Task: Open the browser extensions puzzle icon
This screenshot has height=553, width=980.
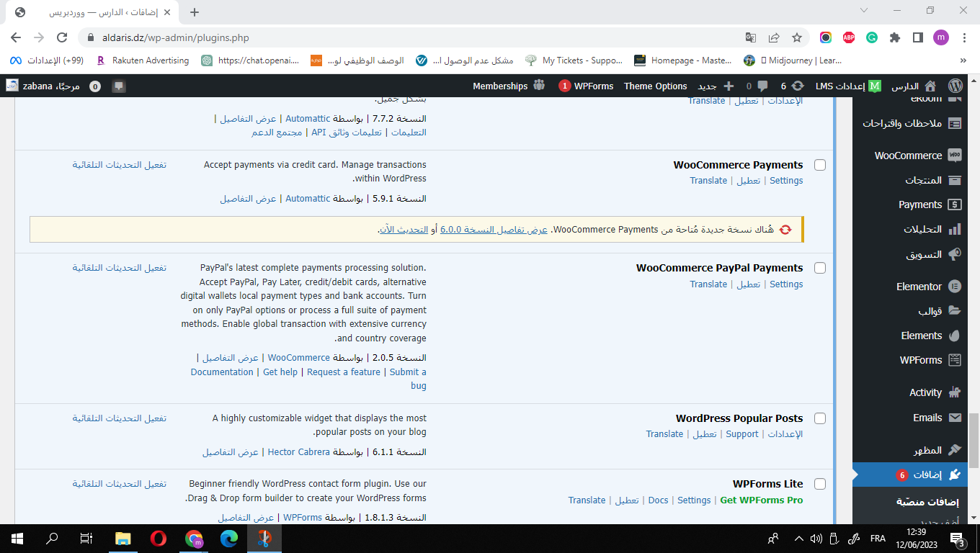Action: 895,37
